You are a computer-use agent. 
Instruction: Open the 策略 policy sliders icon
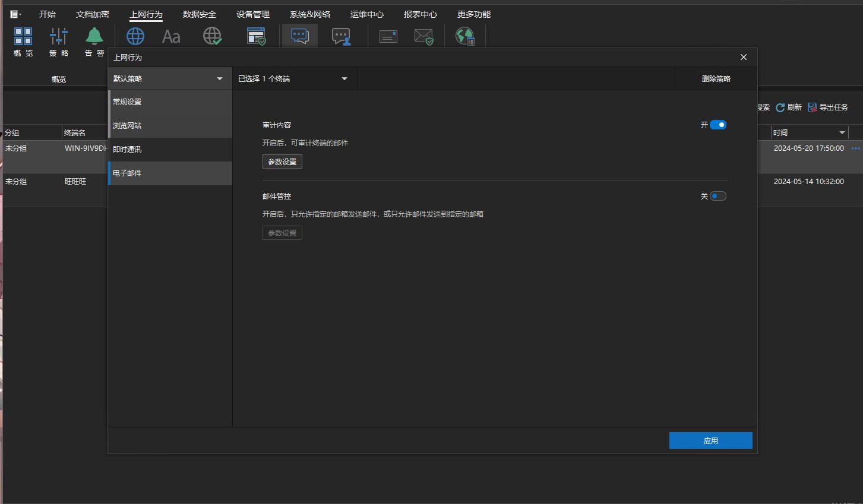59,36
